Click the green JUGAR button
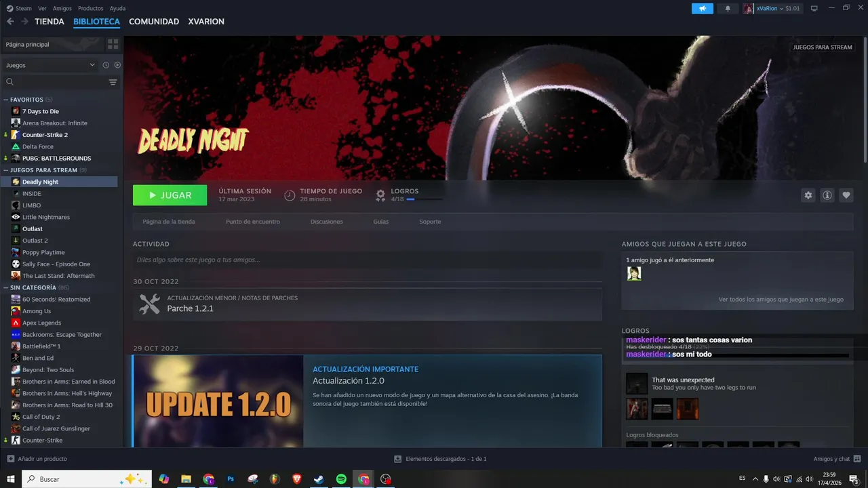The width and height of the screenshot is (868, 488). click(170, 195)
